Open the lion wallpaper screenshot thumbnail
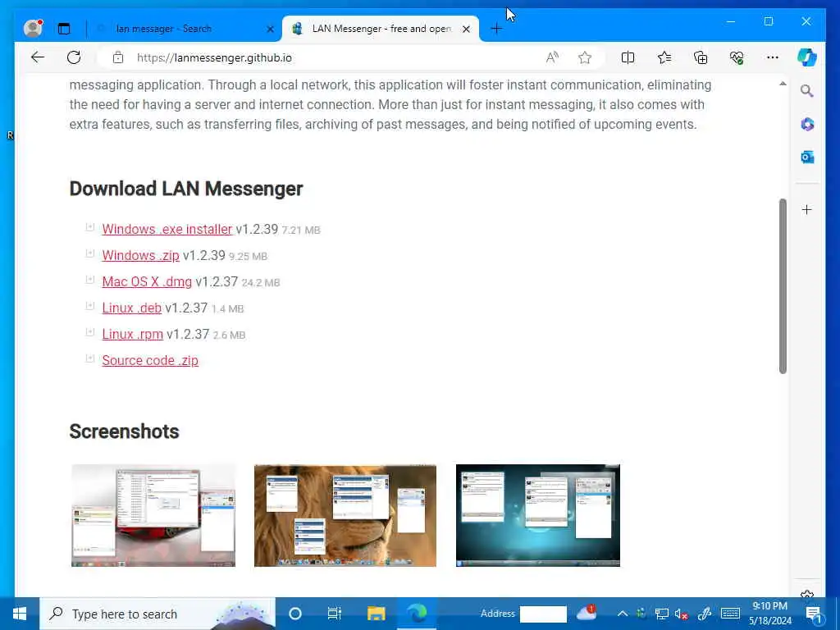840x630 pixels. (345, 515)
